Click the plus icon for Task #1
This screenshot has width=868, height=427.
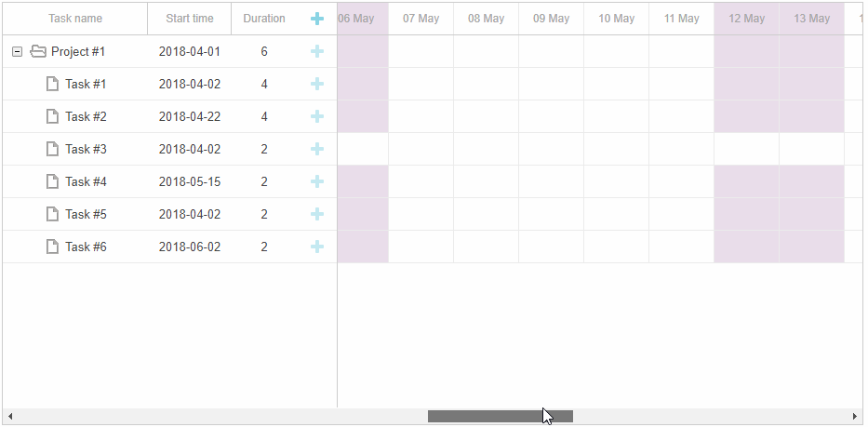click(x=317, y=84)
